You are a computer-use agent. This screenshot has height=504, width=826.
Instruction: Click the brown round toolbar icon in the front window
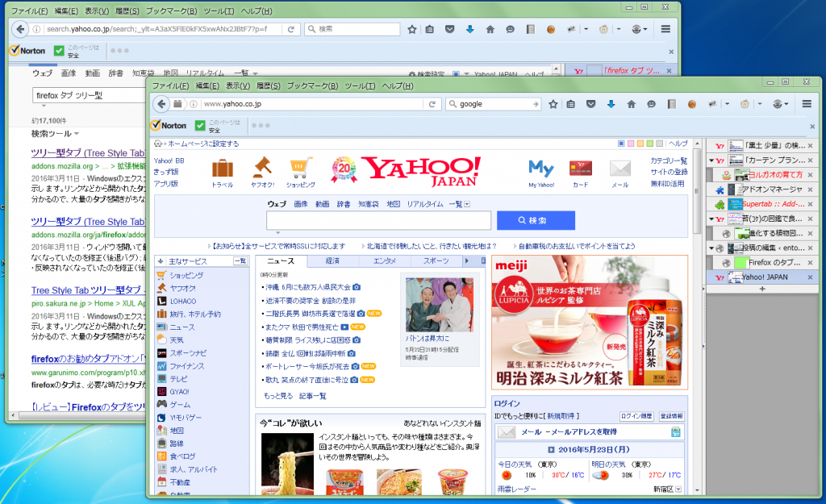coord(691,104)
